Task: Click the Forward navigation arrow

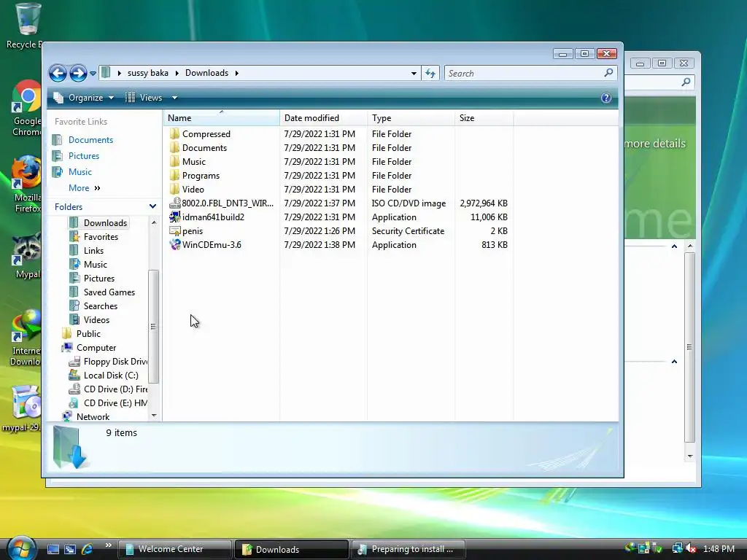Action: click(78, 74)
